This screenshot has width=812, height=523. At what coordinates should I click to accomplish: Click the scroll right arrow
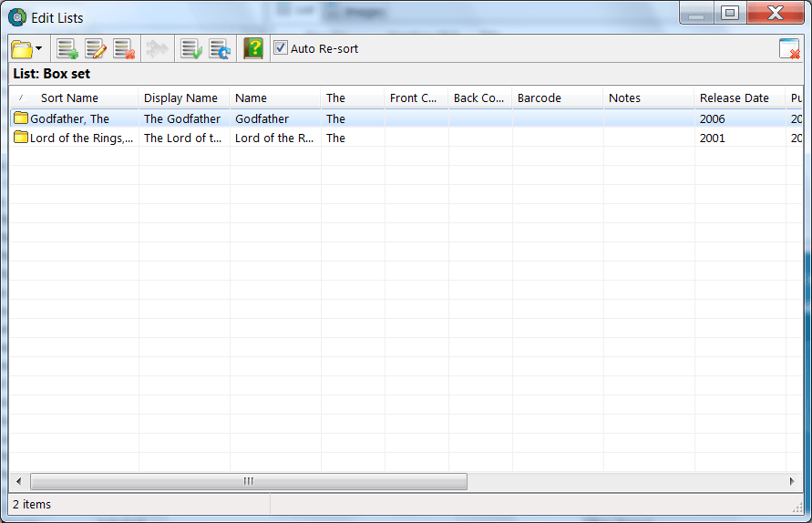(x=792, y=481)
